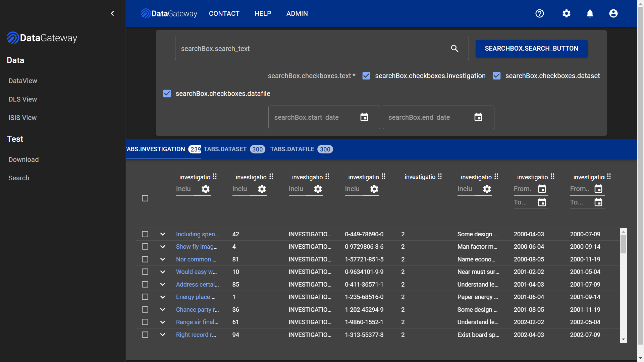Collapse the sidebar with the left chevron
This screenshot has height=362, width=644.
click(112, 13)
